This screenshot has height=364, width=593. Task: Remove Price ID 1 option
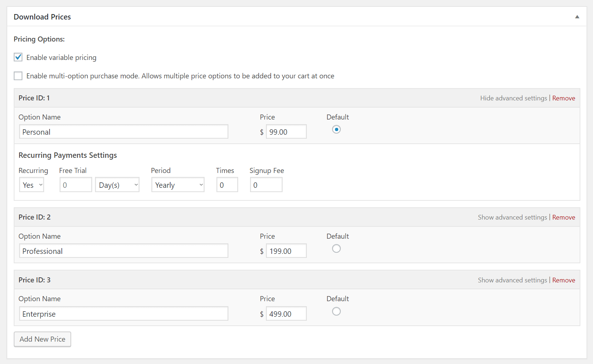pos(563,98)
